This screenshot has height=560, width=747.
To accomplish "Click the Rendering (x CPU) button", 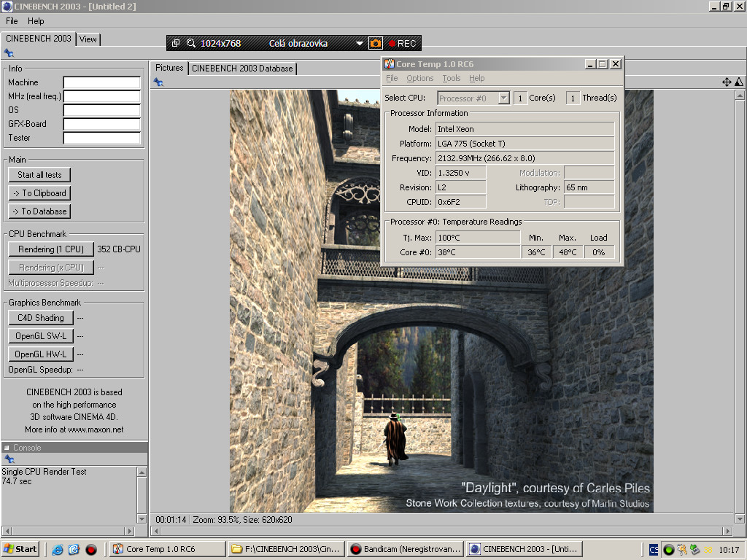I will pyautogui.click(x=51, y=268).
